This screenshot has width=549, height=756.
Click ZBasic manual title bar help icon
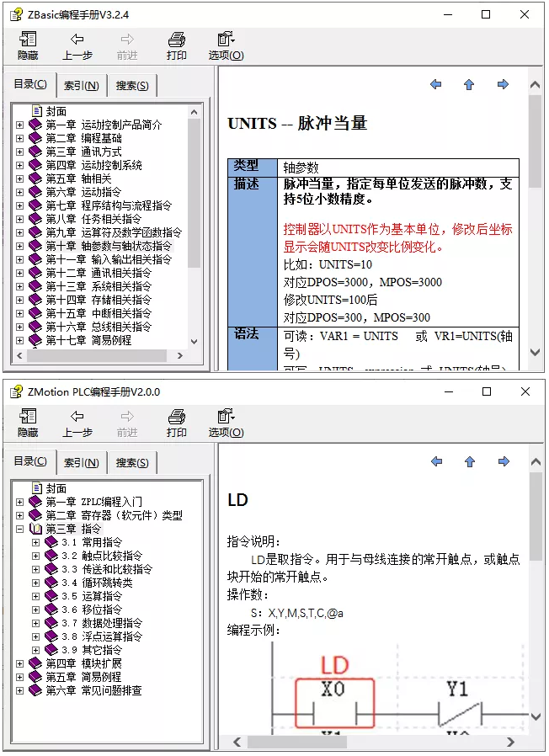pyautogui.click(x=16, y=14)
